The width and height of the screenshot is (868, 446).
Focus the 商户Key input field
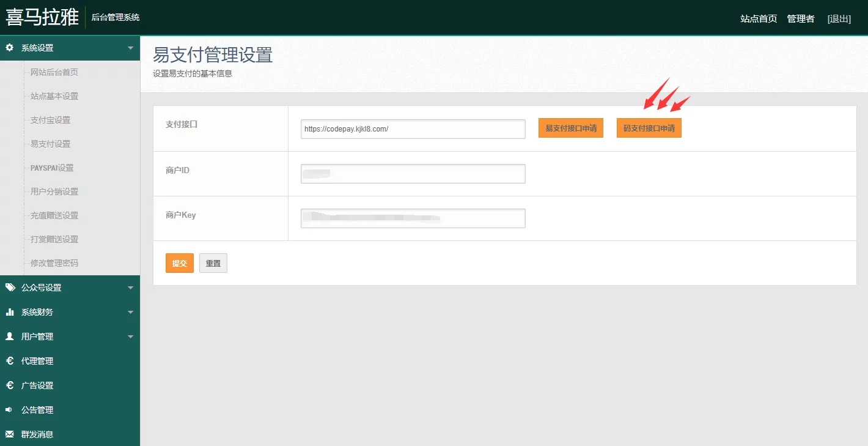coord(413,218)
